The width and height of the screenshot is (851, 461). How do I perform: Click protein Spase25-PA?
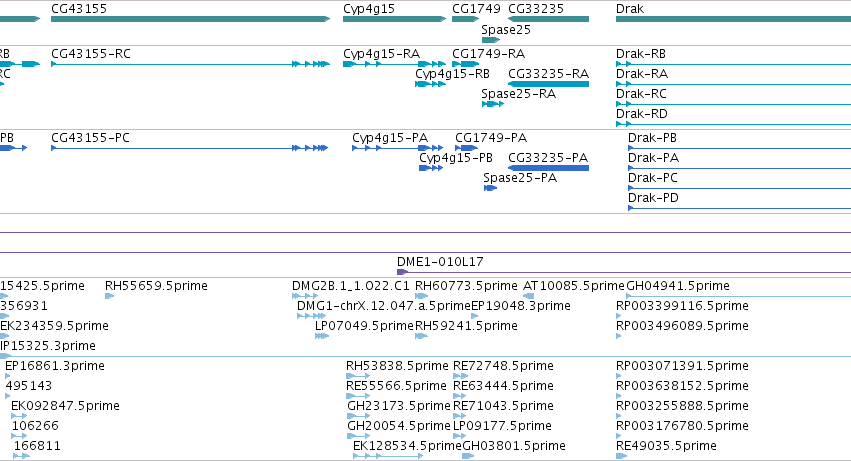point(490,188)
